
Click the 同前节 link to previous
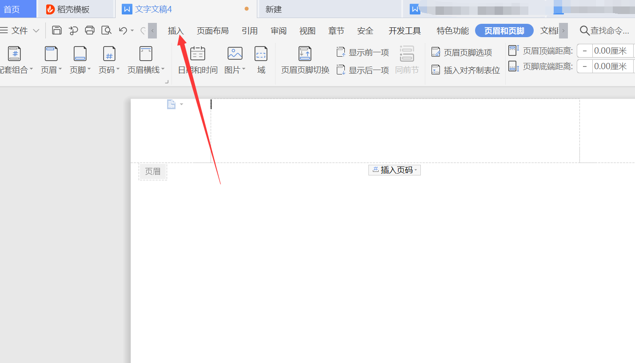(x=407, y=60)
